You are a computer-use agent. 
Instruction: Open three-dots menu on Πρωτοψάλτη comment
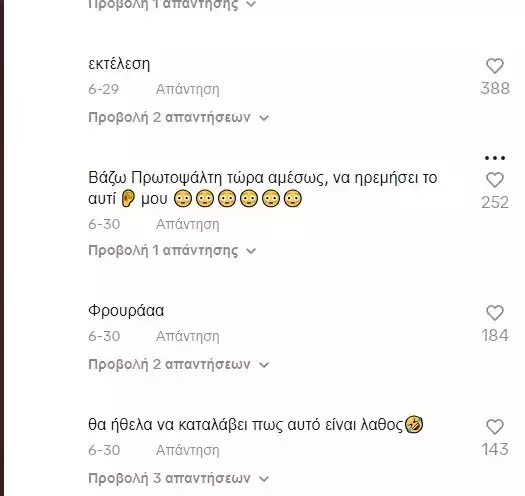(x=495, y=158)
